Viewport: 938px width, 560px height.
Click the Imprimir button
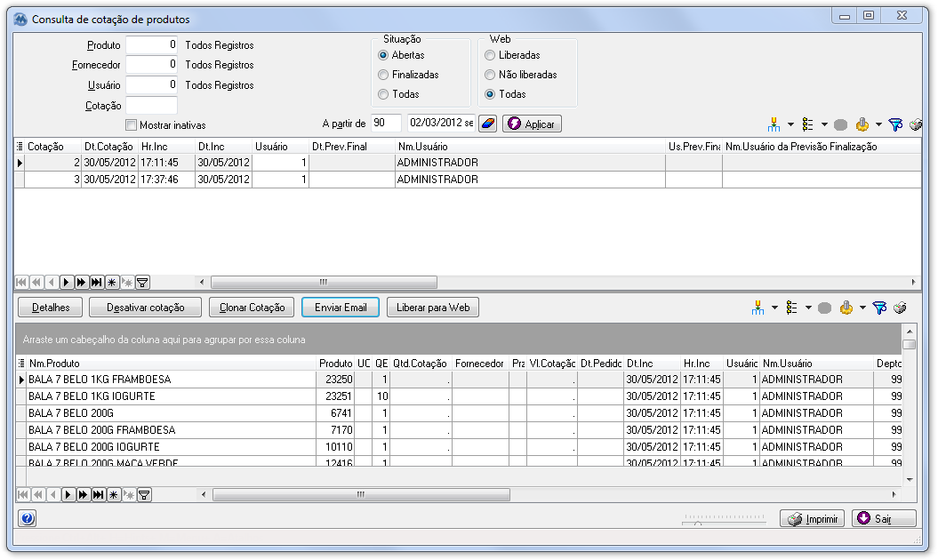point(812,519)
